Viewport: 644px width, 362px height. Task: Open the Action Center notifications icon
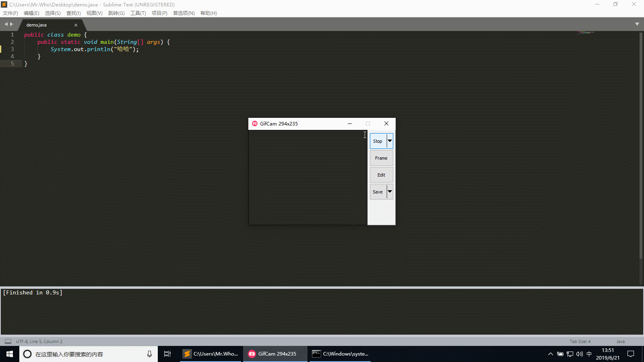(631, 354)
